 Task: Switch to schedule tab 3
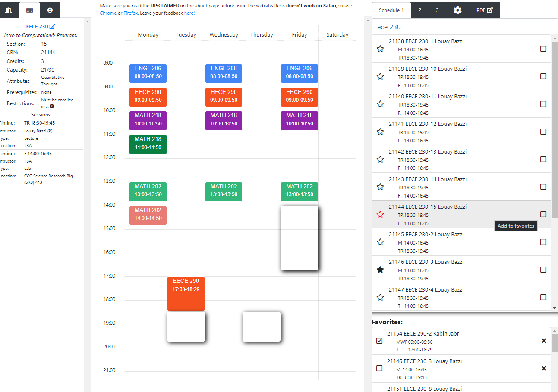click(x=437, y=10)
